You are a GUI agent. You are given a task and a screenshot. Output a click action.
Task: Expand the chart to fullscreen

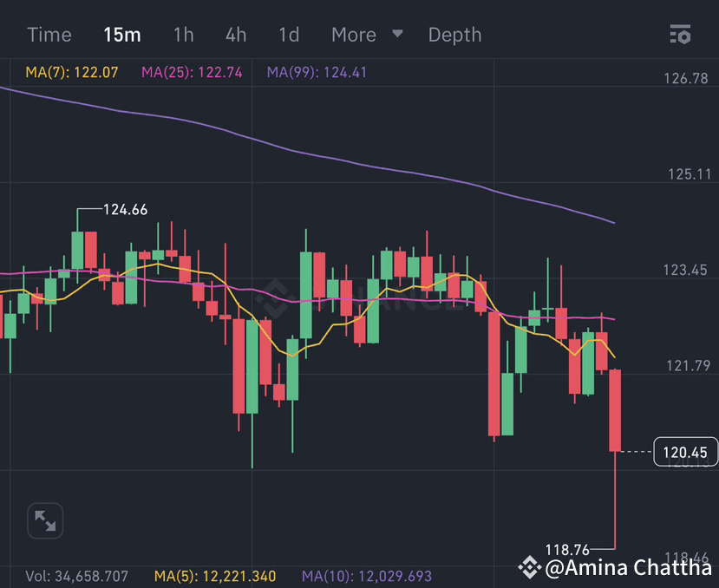(x=44, y=520)
